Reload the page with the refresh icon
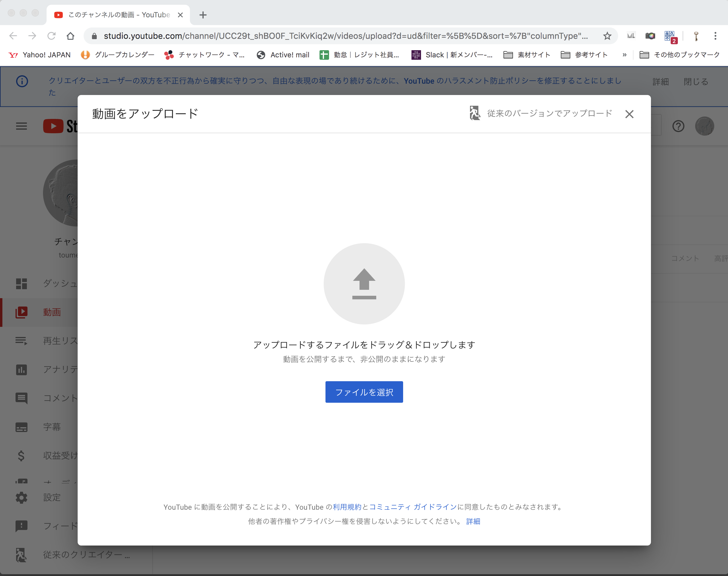728x576 pixels. [51, 36]
